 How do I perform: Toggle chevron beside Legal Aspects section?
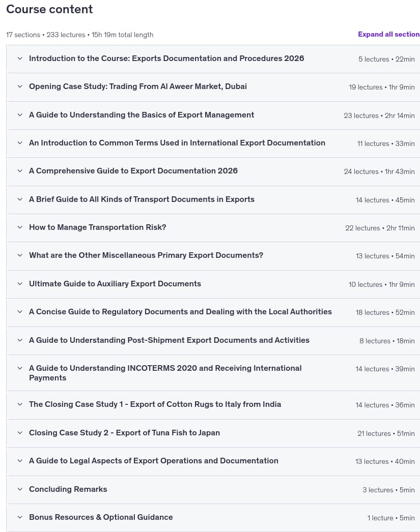point(20,461)
